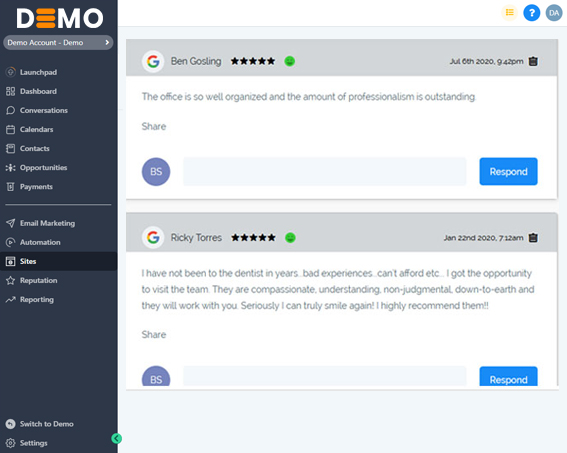The height and width of the screenshot is (453, 567).
Task: Share Ben Gosling's review
Action: 154,127
